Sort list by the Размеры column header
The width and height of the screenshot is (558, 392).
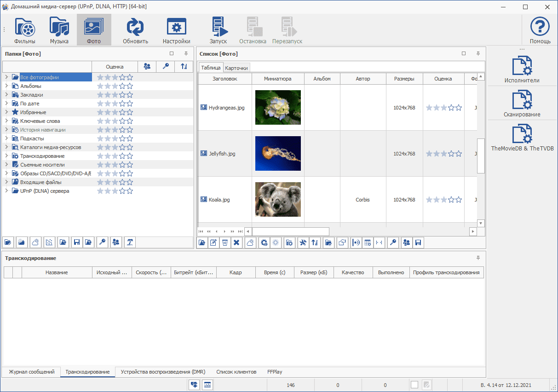pyautogui.click(x=404, y=79)
